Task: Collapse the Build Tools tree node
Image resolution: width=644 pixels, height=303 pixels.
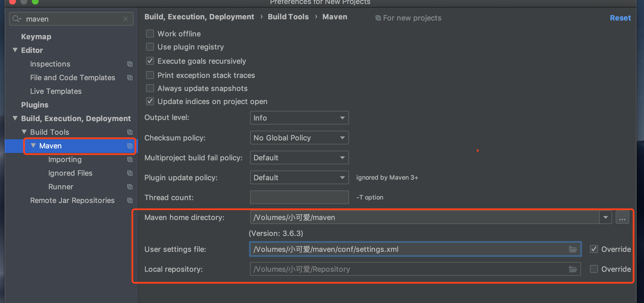Action: [x=24, y=132]
